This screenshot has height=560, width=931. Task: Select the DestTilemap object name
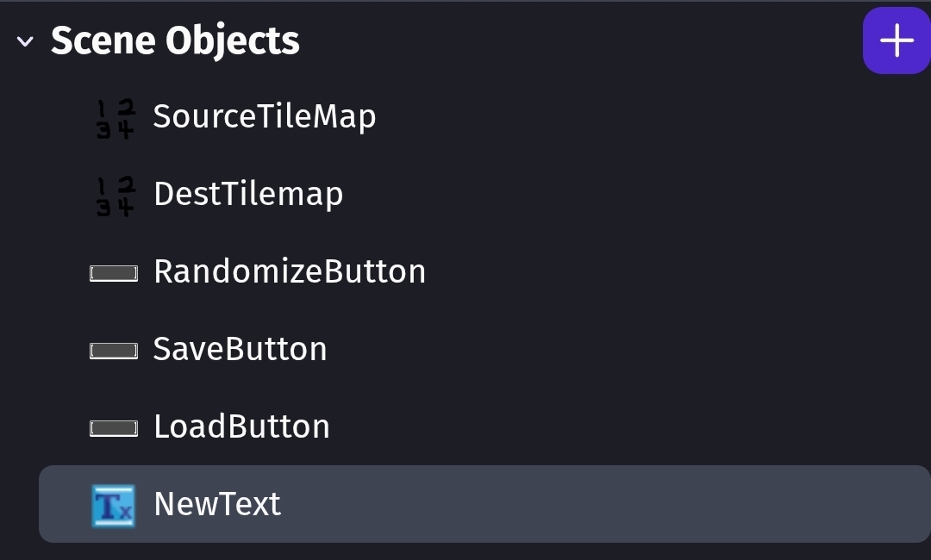click(248, 194)
